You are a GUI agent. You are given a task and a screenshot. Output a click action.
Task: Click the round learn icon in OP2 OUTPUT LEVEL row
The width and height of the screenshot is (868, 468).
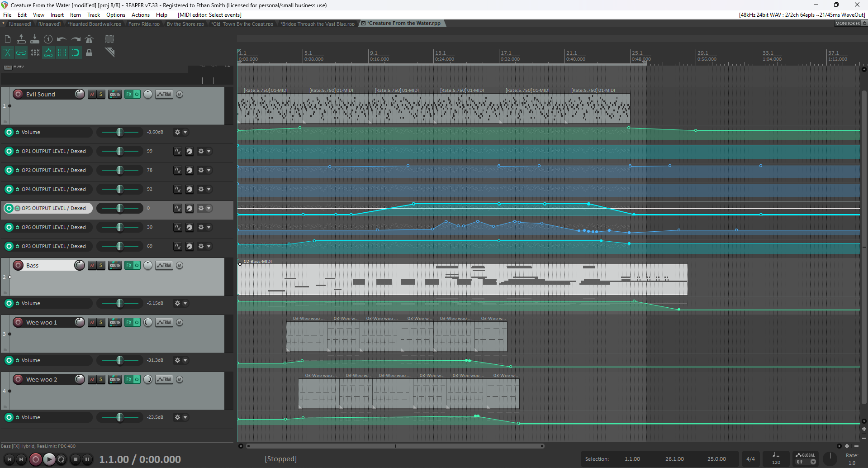(x=190, y=170)
